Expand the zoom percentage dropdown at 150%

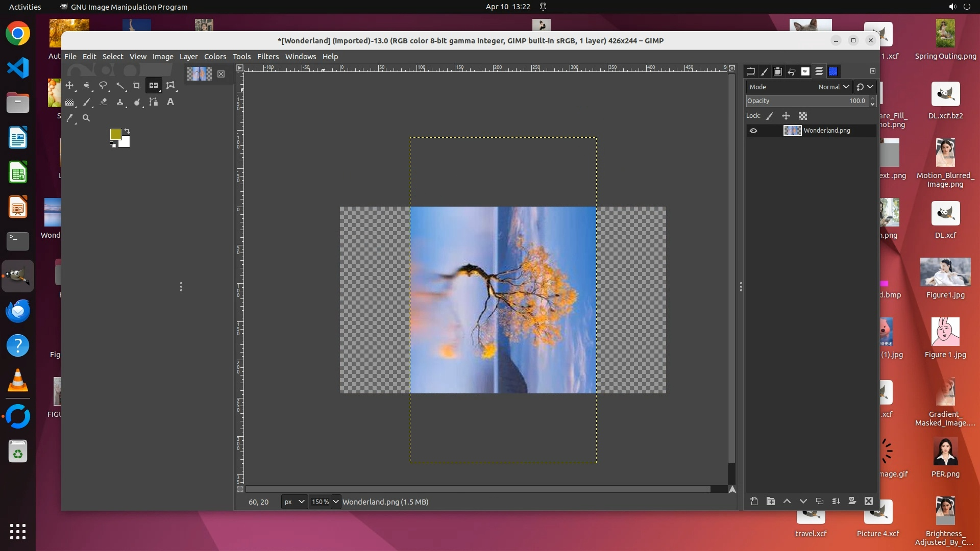[336, 502]
